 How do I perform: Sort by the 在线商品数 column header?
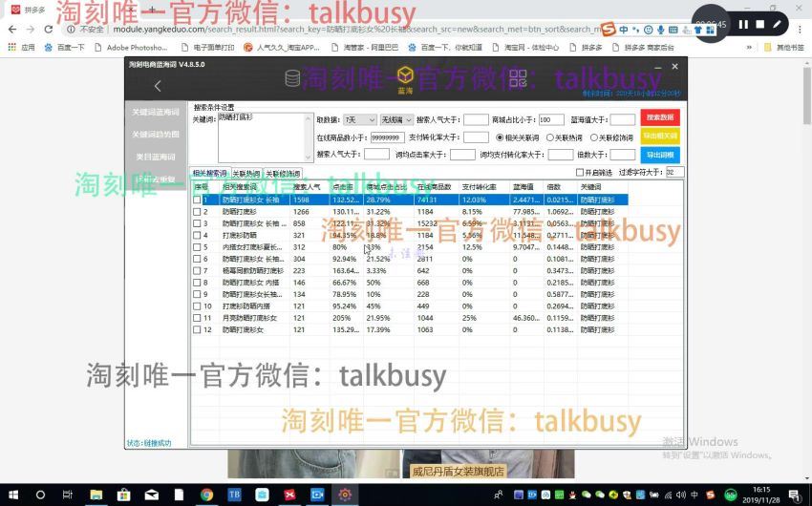tap(436, 187)
